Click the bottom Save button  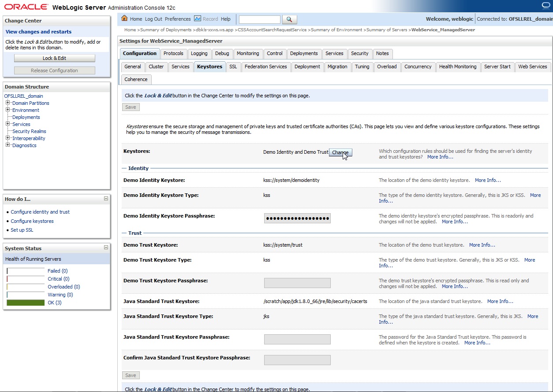click(x=131, y=375)
